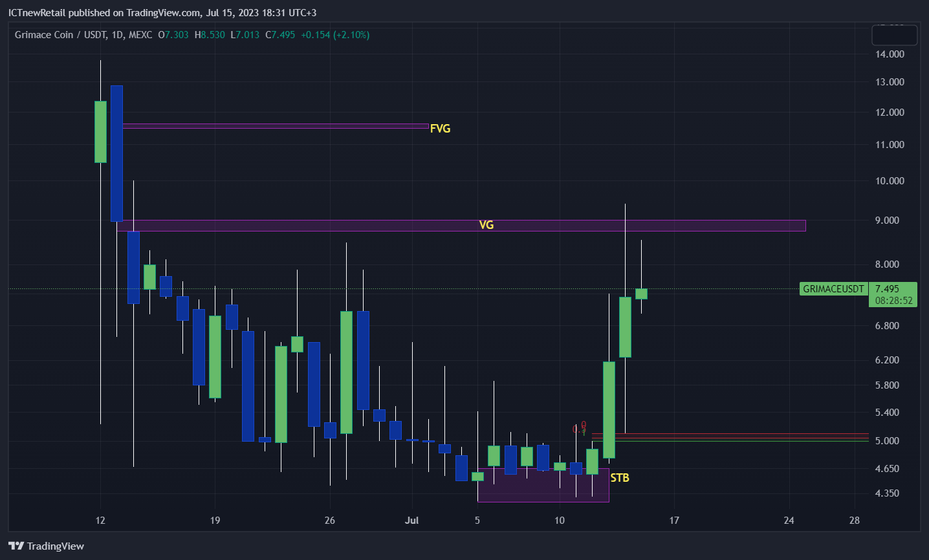Click the 5.800 price axis label
The image size is (929, 560).
[x=887, y=385]
